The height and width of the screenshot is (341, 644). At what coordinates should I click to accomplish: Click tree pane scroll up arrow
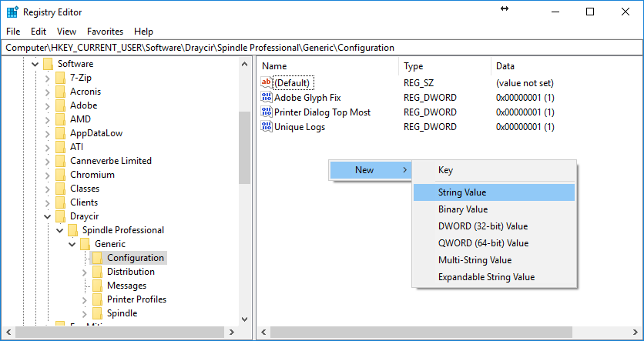tap(244, 64)
